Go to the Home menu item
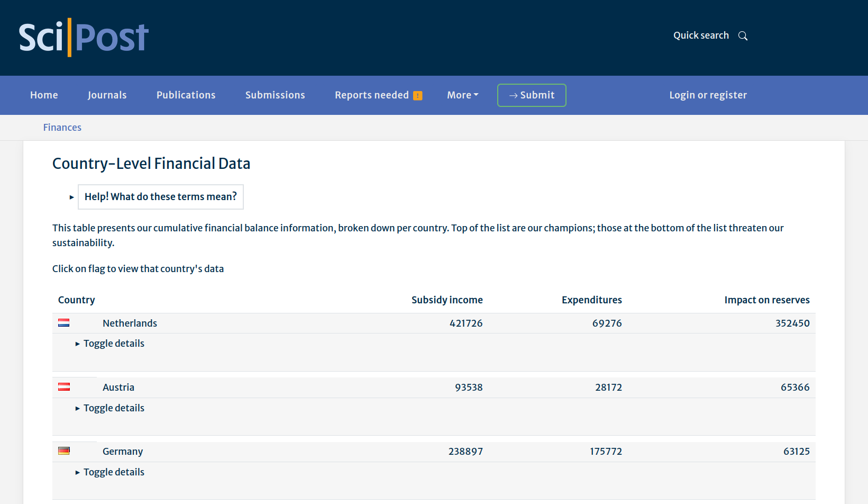 coord(44,95)
